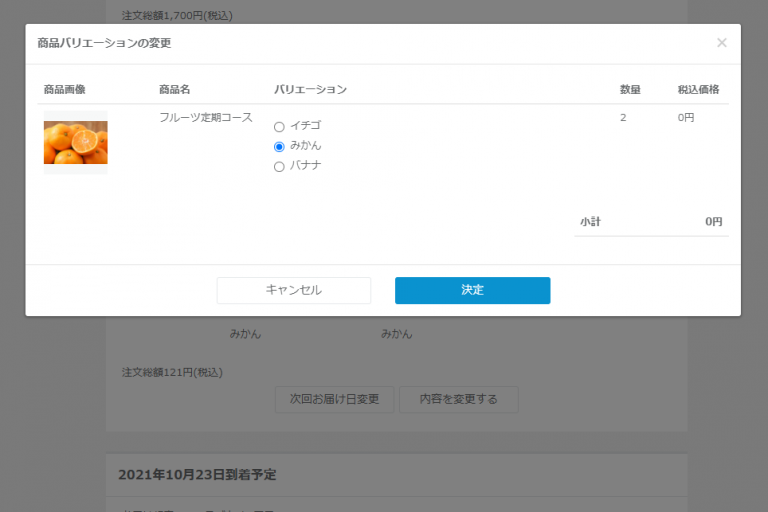Click the キャンセル button
768x512 pixels.
click(x=293, y=290)
